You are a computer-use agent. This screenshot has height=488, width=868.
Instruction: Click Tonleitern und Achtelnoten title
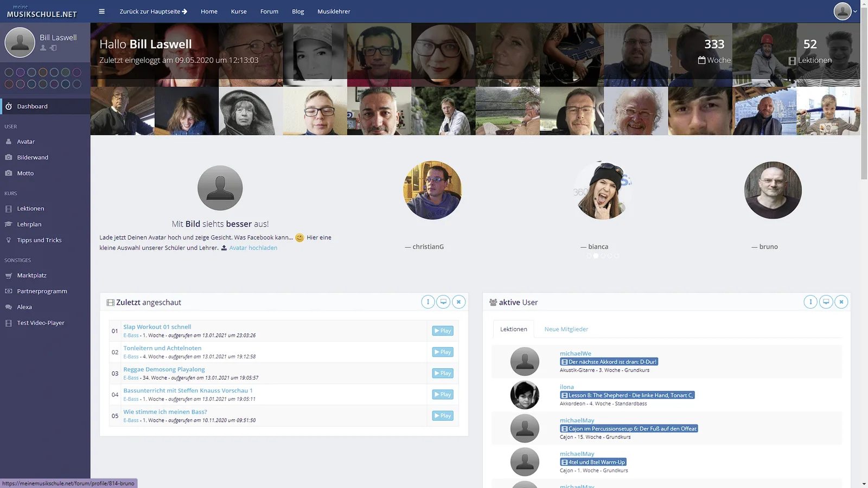point(162,348)
